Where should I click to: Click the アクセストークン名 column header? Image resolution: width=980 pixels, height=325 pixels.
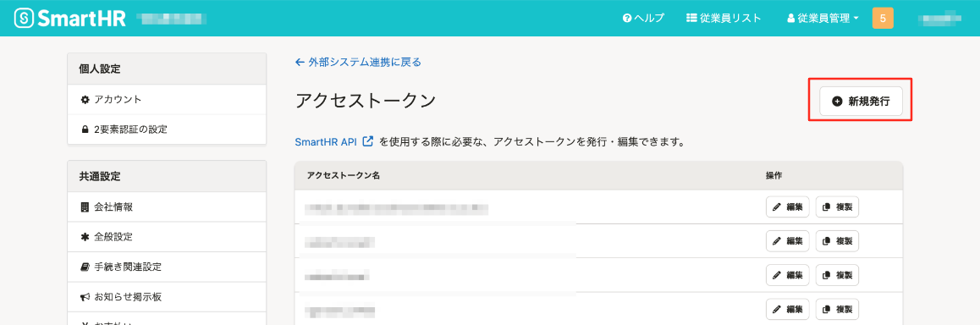point(343,176)
